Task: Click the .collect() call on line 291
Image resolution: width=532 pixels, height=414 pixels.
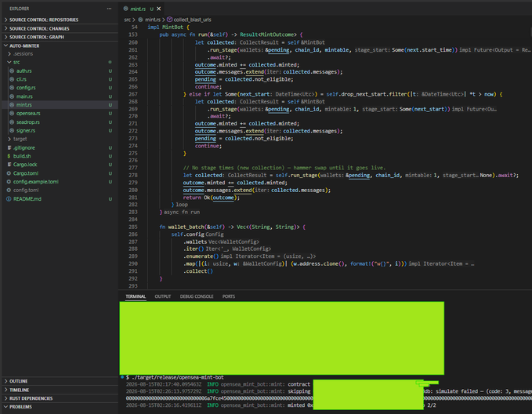Action: click(x=198, y=271)
